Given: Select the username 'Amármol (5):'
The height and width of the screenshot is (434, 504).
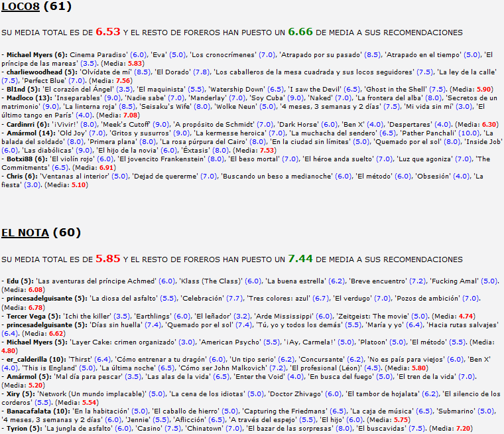Looking at the screenshot, I should pyautogui.click(x=29, y=377).
